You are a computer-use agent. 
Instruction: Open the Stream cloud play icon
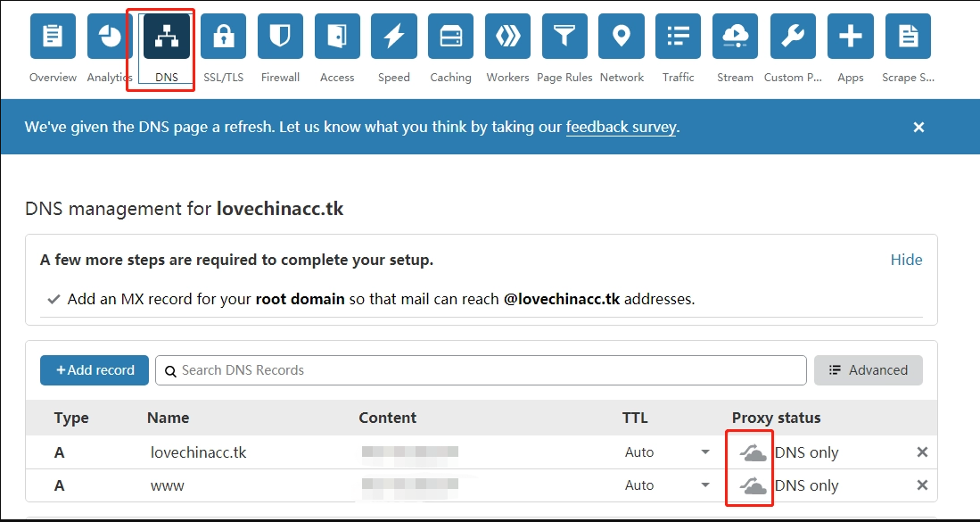point(735,37)
